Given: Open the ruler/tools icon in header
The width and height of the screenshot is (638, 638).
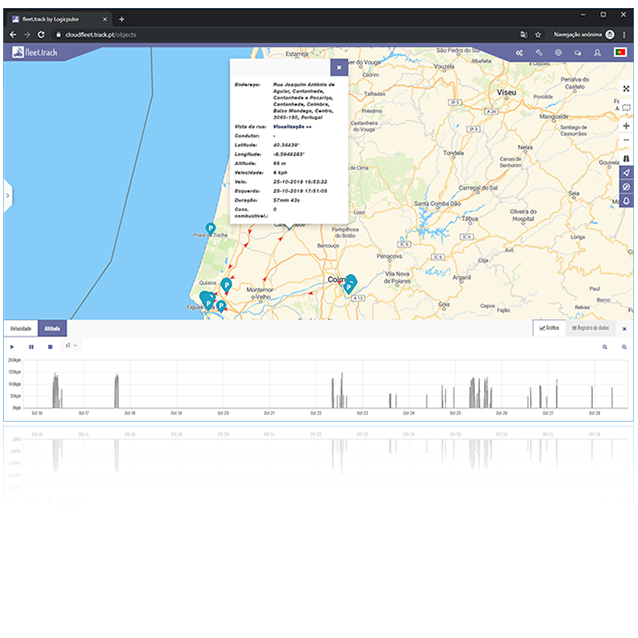Looking at the screenshot, I should pos(539,52).
